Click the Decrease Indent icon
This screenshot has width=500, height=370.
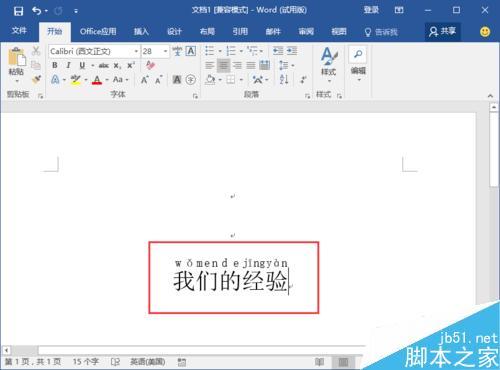(278, 51)
